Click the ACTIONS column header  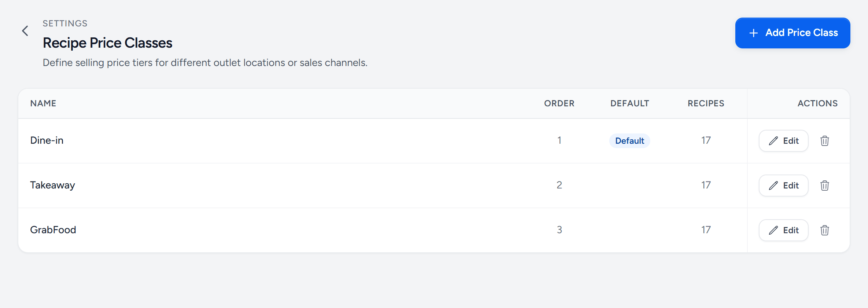pyautogui.click(x=817, y=103)
